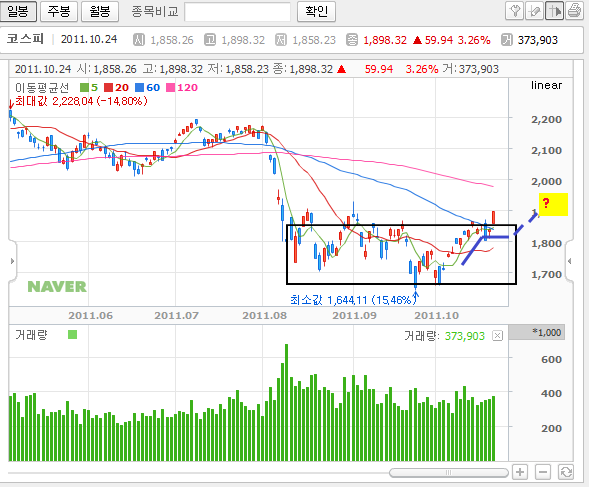Click the *1,000 volume unit label
Viewport: 591px width, 487px height.
point(546,332)
